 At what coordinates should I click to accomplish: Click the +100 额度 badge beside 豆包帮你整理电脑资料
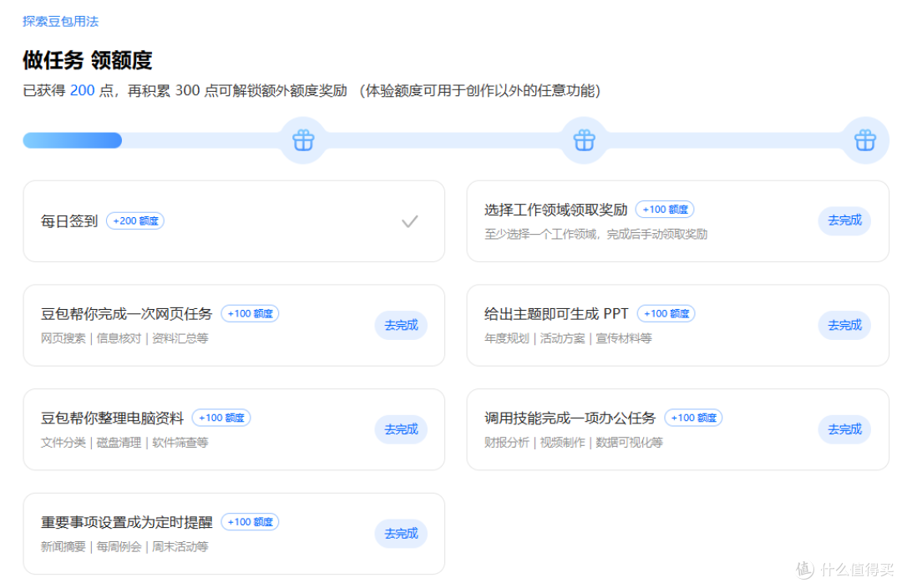pyautogui.click(x=221, y=418)
